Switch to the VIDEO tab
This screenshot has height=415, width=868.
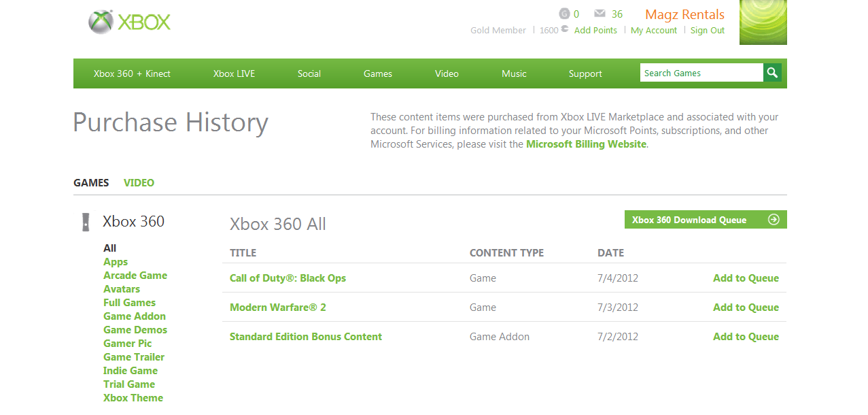click(139, 182)
